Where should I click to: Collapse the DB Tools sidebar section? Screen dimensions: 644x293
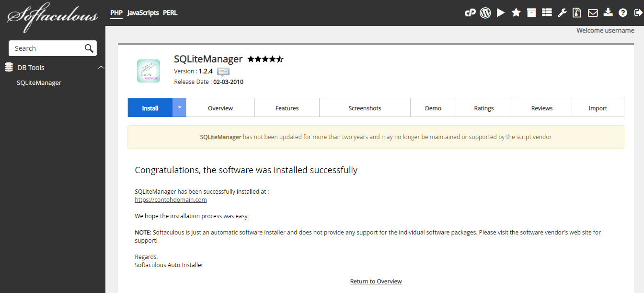click(101, 67)
